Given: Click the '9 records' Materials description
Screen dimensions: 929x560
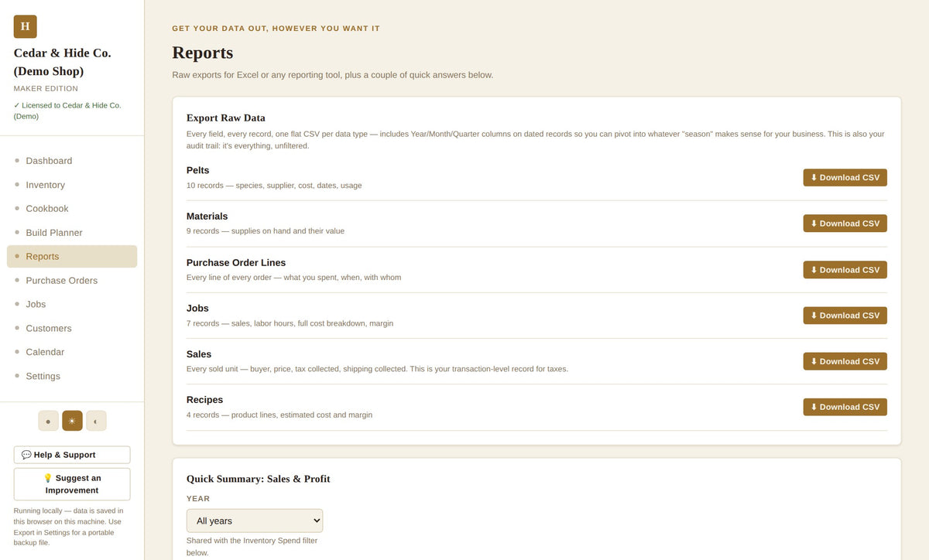Looking at the screenshot, I should coord(266,231).
